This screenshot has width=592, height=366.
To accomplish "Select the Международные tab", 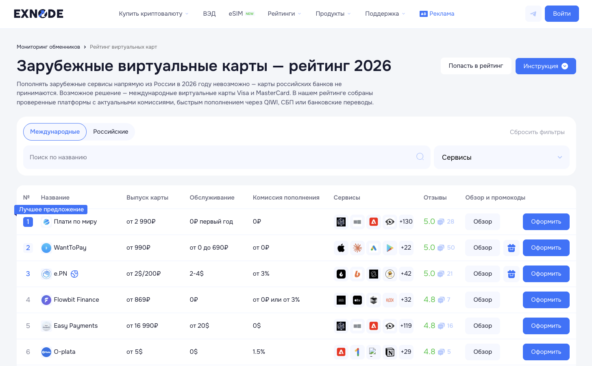I will click(55, 132).
